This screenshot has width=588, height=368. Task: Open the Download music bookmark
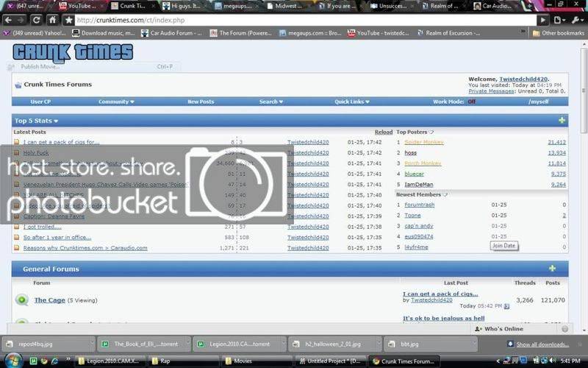coord(104,33)
